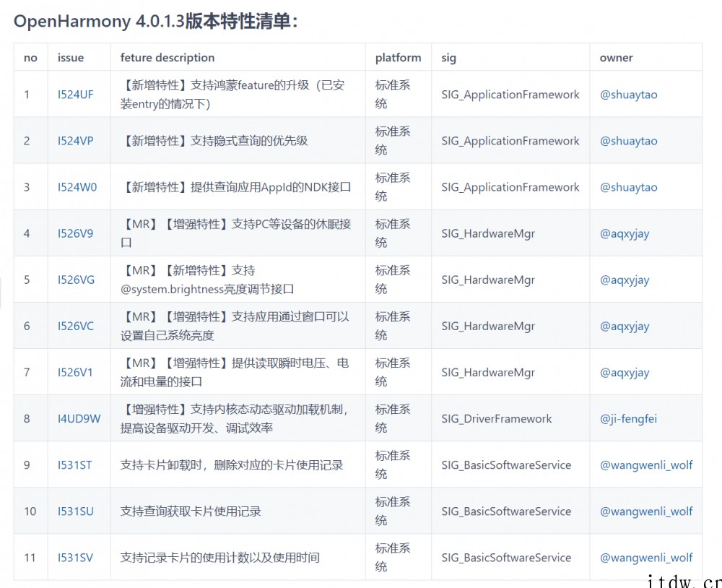Open issue link I531SV
The image size is (722, 588).
[x=75, y=558]
